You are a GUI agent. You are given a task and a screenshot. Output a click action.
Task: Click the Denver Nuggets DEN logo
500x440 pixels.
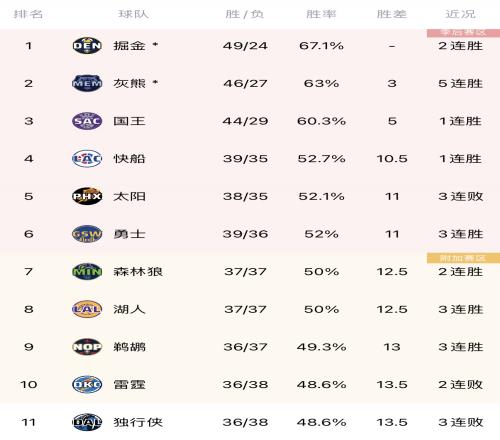point(87,46)
